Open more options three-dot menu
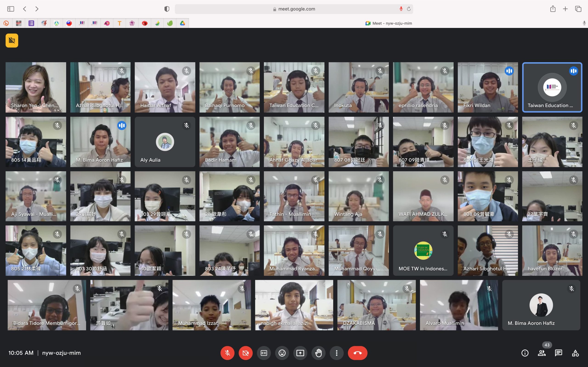Viewport: 588px width, 367px height. point(336,353)
